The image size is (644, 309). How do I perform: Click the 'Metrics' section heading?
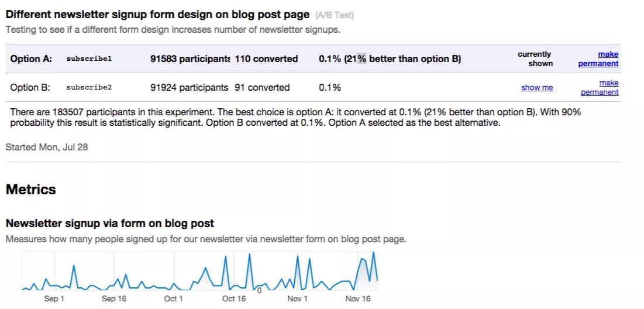click(30, 190)
